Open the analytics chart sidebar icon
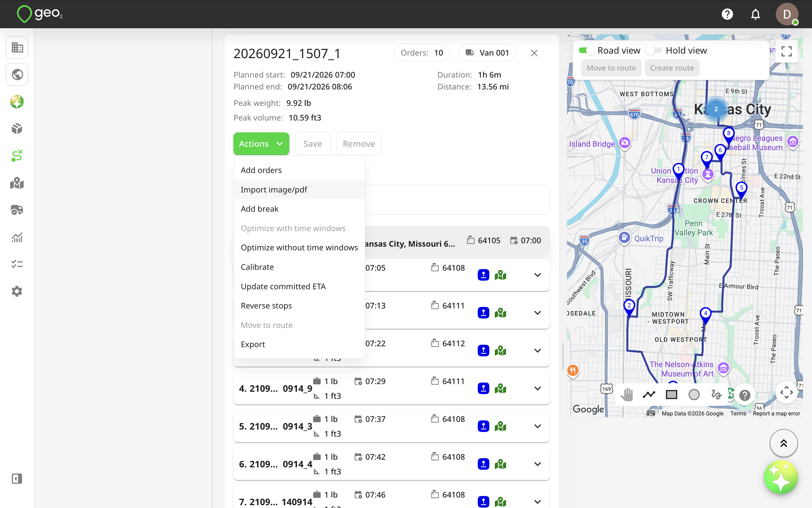Image resolution: width=812 pixels, height=508 pixels. click(x=17, y=237)
